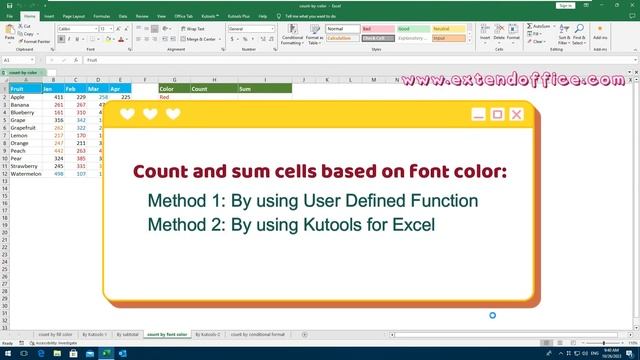Viewport: 640px width, 360px height.
Task: Toggle Wrap Text
Action: pos(193,29)
